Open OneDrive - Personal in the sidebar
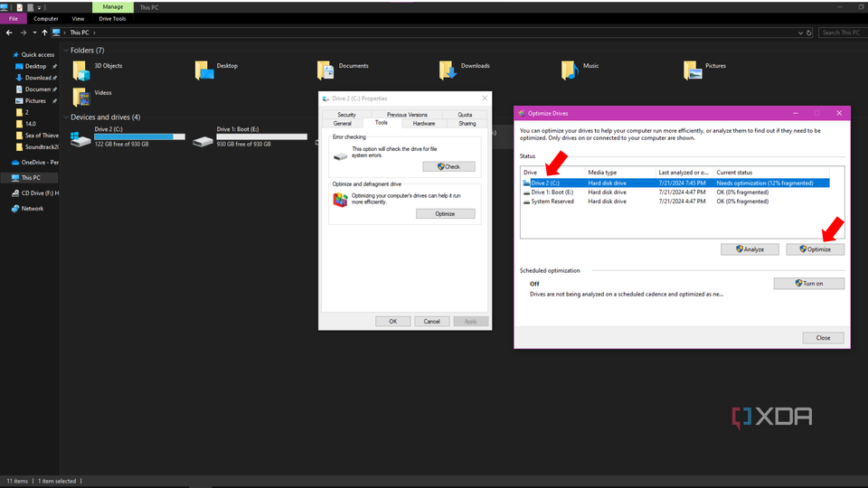This screenshot has width=868, height=488. click(35, 163)
